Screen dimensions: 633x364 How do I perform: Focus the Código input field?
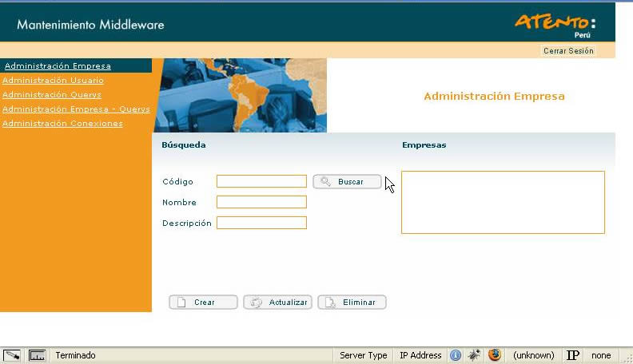pos(261,181)
